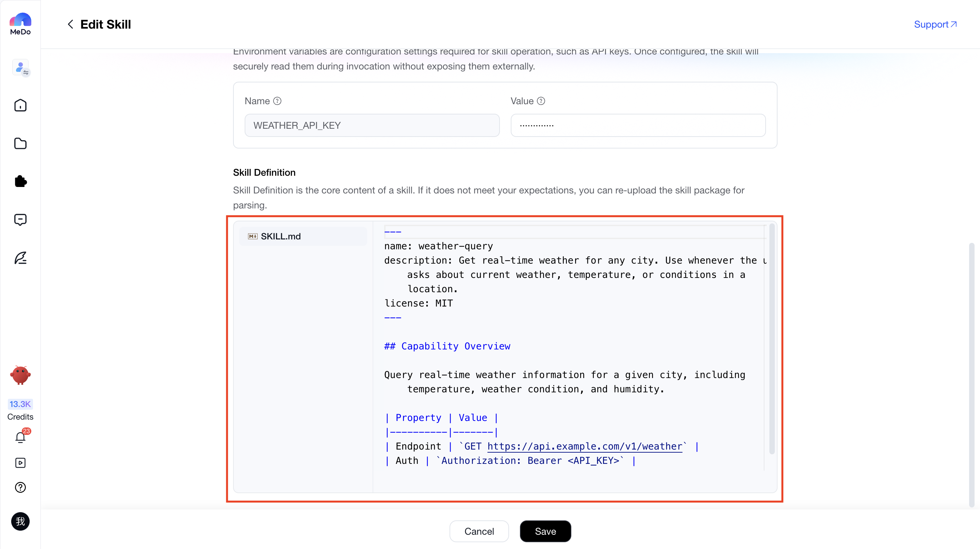Viewport: 980px width, 549px height.
Task: Open the Support link
Action: coord(935,25)
